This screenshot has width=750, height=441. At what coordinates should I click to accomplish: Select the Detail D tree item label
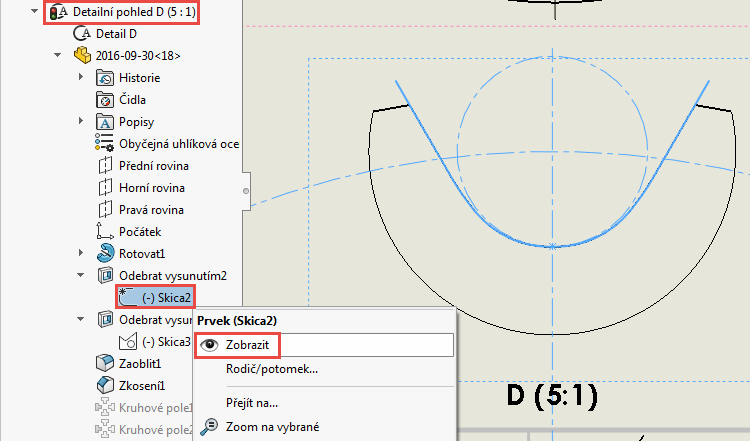116,34
